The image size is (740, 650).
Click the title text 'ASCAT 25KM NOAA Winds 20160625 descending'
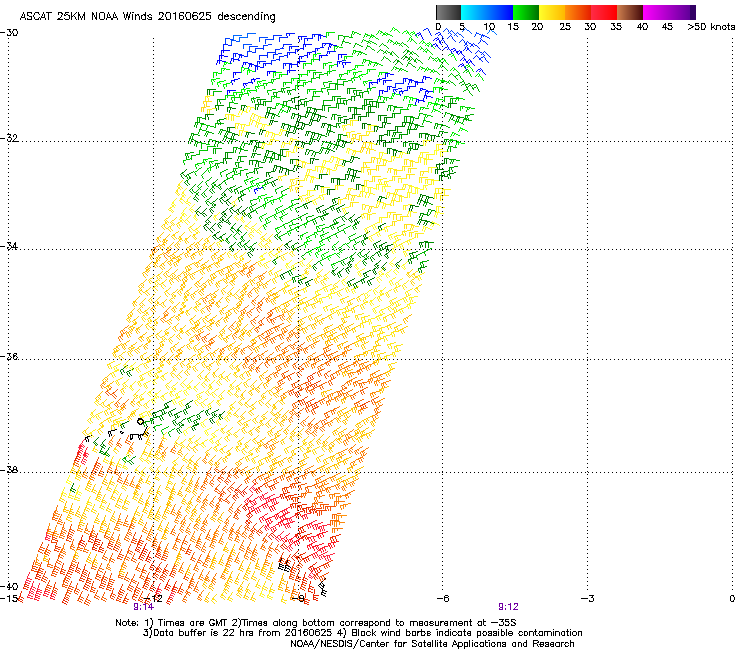click(x=147, y=17)
